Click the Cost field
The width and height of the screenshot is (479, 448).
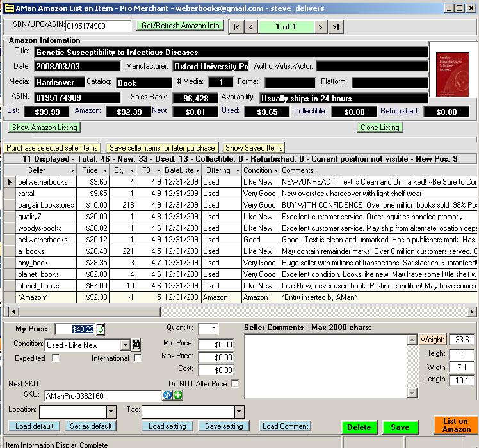pyautogui.click(x=216, y=370)
